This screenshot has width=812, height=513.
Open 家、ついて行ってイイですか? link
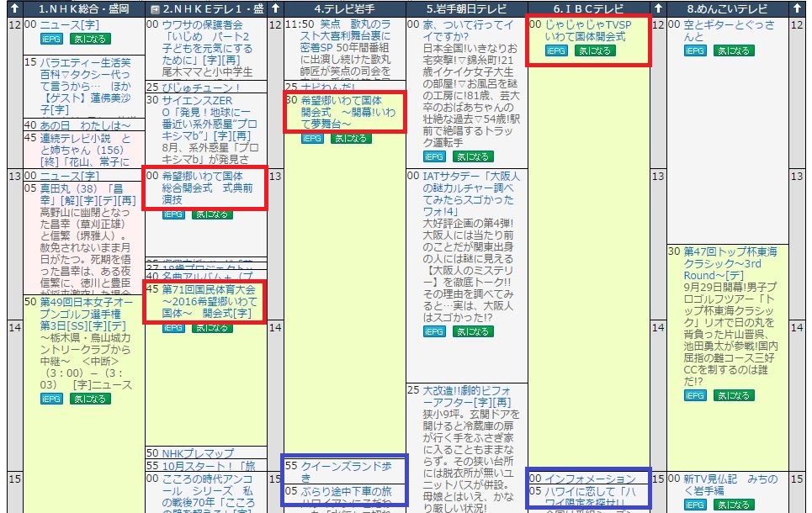(x=468, y=30)
